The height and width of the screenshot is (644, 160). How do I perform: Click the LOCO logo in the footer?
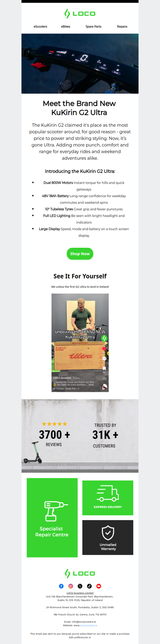(x=80, y=573)
